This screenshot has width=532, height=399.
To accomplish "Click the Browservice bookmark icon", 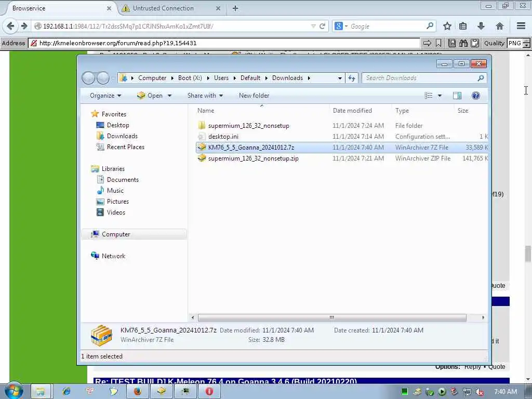I will pos(438,43).
